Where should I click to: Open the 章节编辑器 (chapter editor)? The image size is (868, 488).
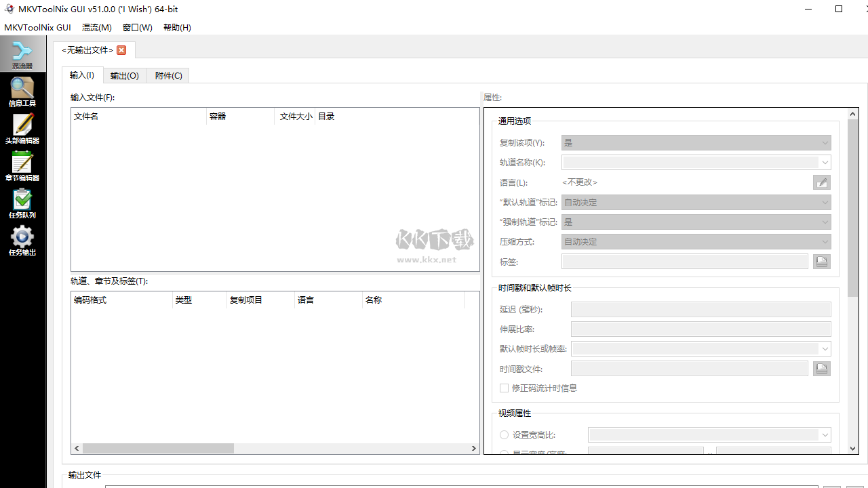click(22, 169)
